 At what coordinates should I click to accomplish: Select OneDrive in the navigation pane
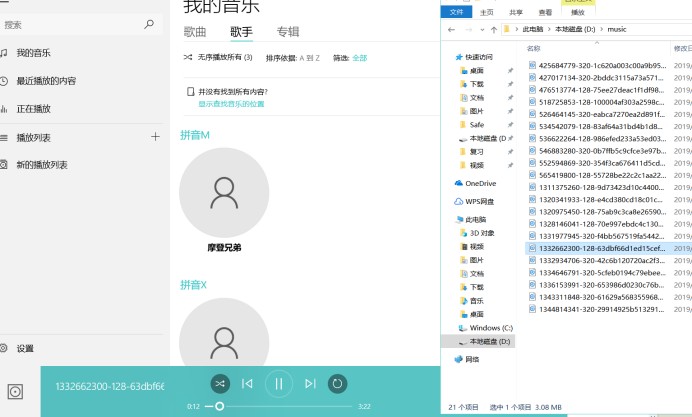pyautogui.click(x=480, y=184)
